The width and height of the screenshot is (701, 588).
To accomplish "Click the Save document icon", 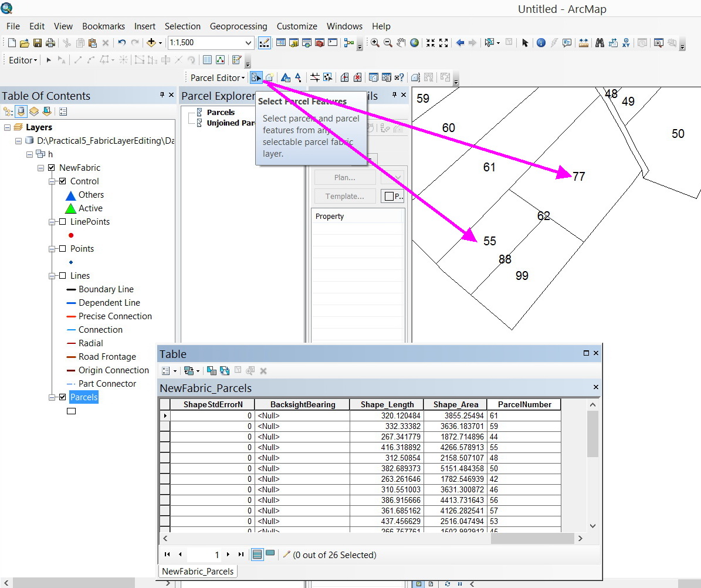I will click(x=38, y=42).
